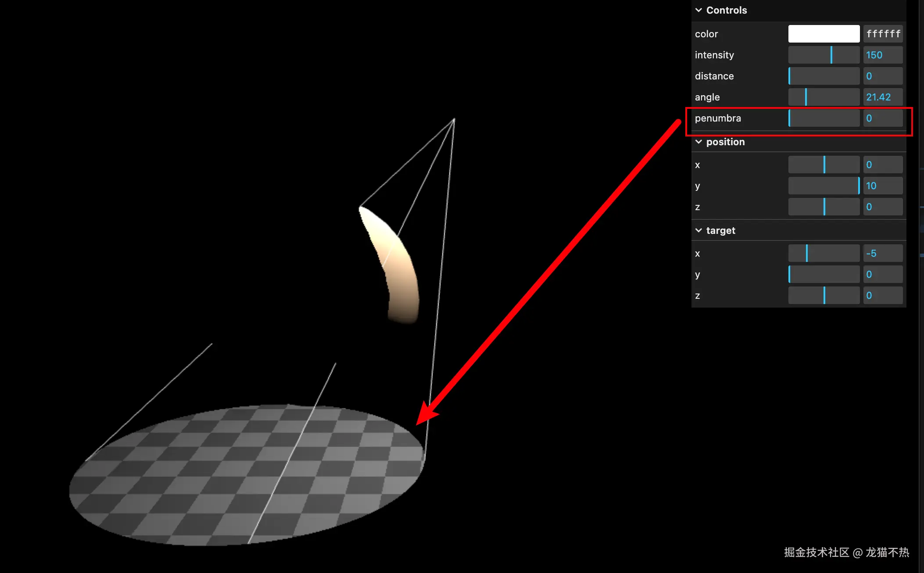Click the penumbra value field
This screenshot has width=924, height=573.
(x=883, y=118)
